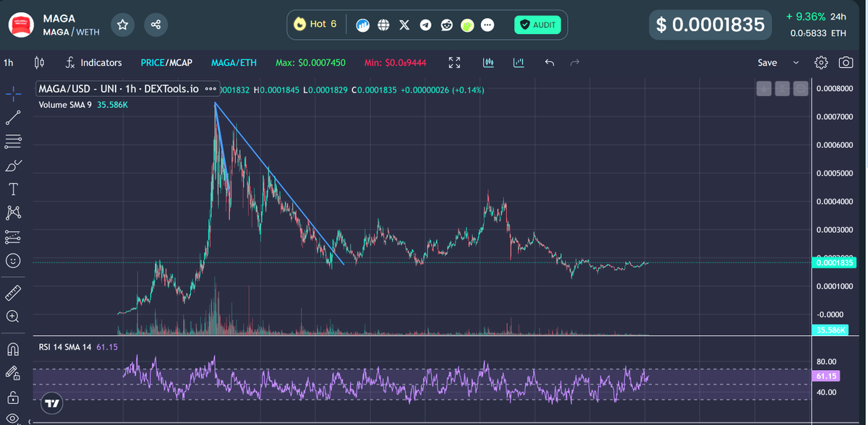This screenshot has width=868, height=425.
Task: Select the XABCD pattern tool
Action: point(13,212)
